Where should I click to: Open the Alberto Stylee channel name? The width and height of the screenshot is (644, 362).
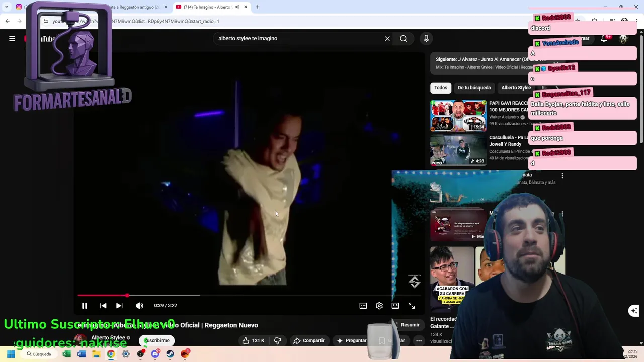108,338
